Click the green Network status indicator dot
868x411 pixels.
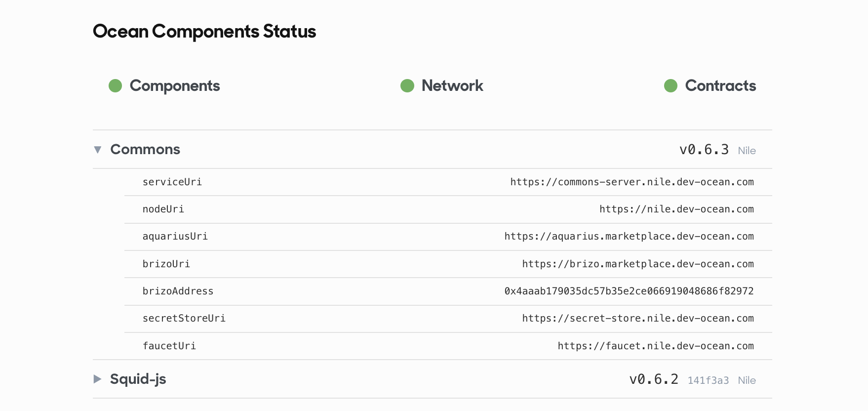[407, 85]
